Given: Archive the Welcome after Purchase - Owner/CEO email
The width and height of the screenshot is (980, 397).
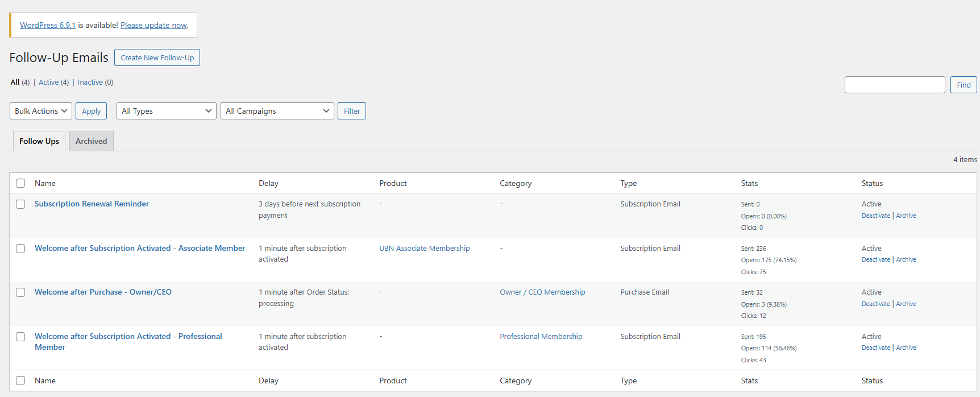Looking at the screenshot, I should (x=906, y=304).
